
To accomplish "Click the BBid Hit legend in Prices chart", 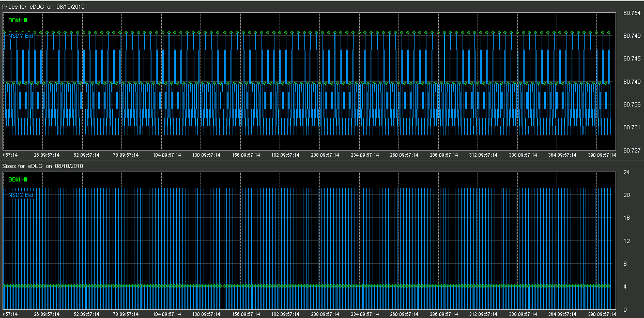I will tap(18, 20).
